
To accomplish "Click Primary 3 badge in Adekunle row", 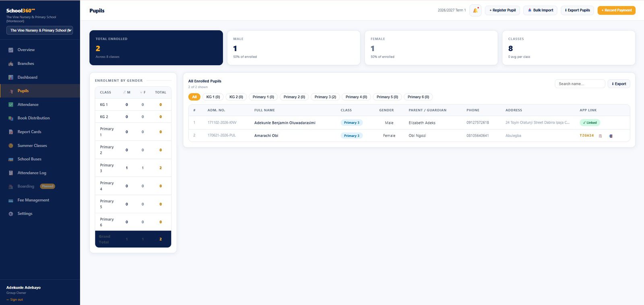I will [351, 123].
